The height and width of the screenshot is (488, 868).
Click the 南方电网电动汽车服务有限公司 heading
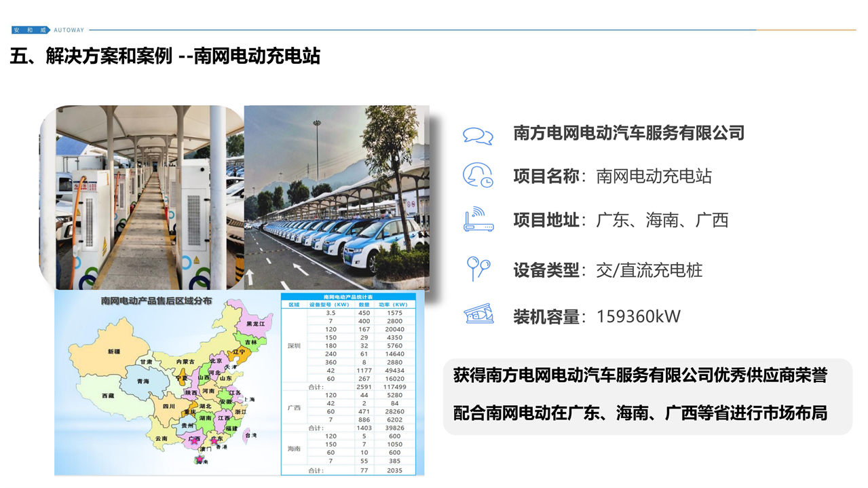628,133
